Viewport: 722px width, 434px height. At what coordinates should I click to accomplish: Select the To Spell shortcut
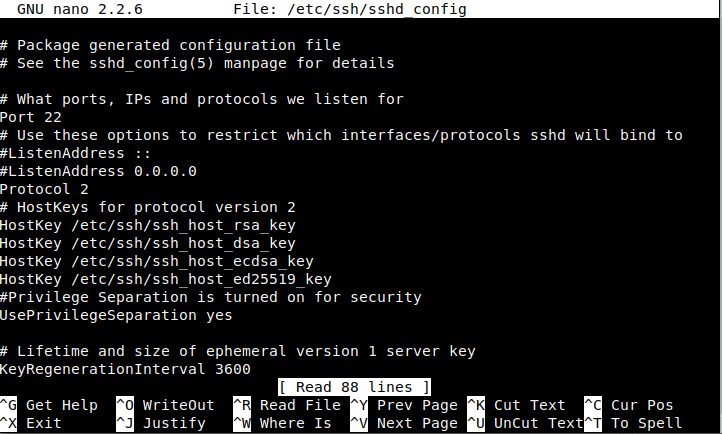[x=646, y=423]
